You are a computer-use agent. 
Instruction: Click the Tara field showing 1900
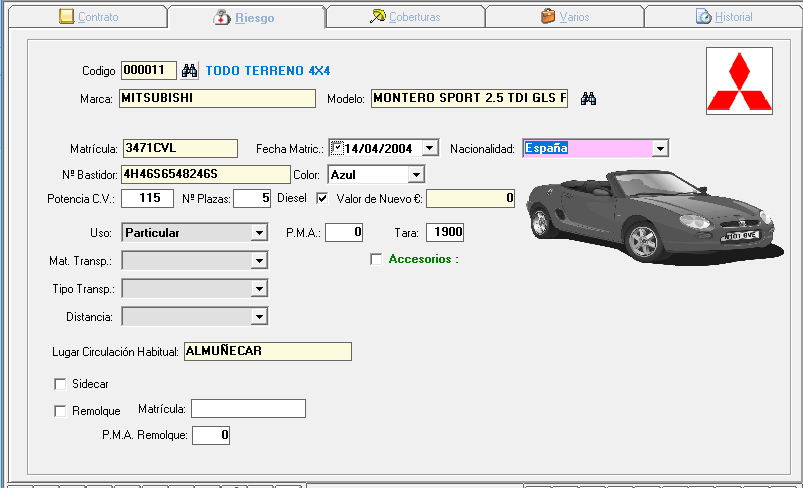[445, 232]
